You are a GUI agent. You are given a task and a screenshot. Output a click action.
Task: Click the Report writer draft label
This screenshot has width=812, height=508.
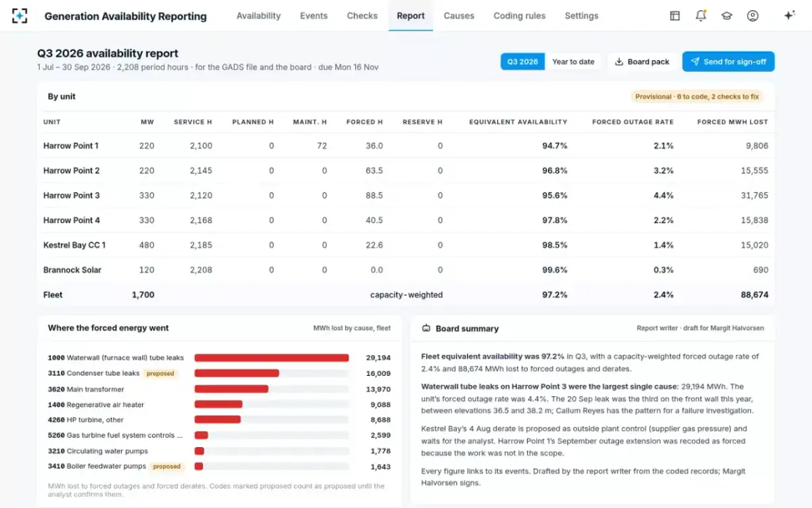pyautogui.click(x=700, y=328)
